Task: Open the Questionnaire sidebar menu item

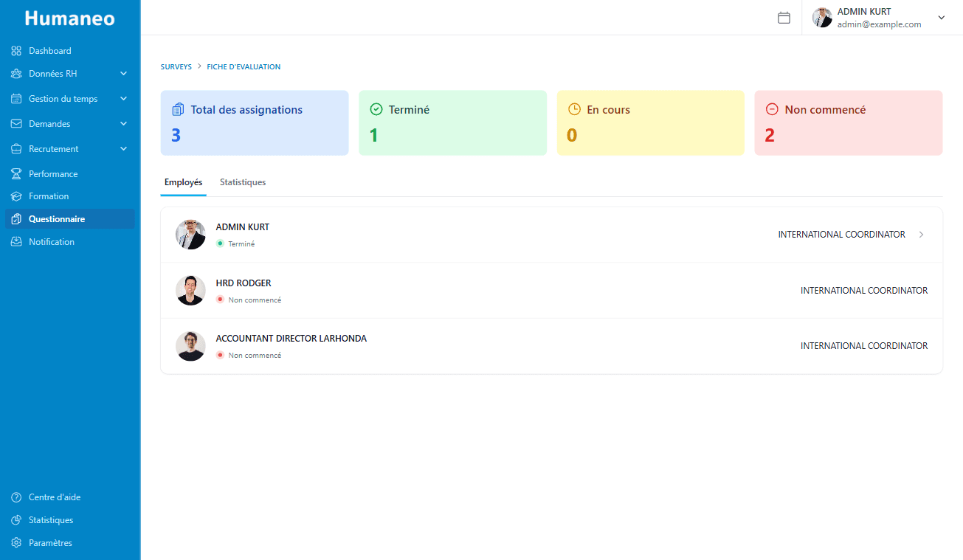Action: (57, 219)
